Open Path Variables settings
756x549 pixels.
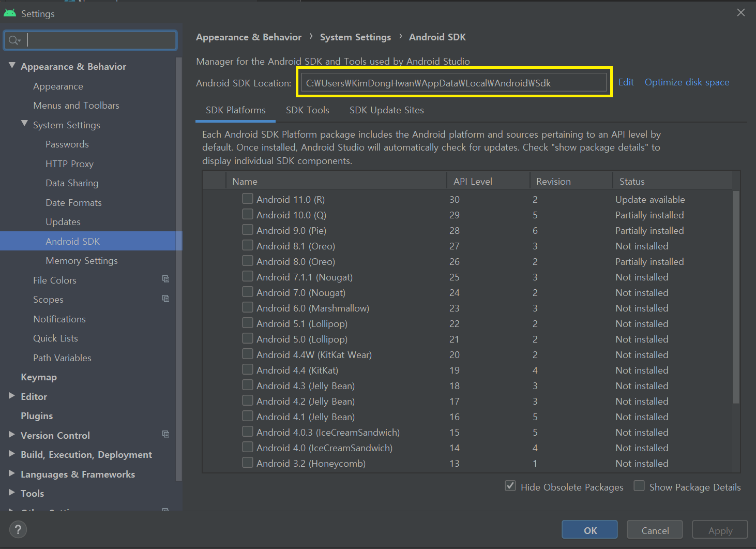[62, 358]
